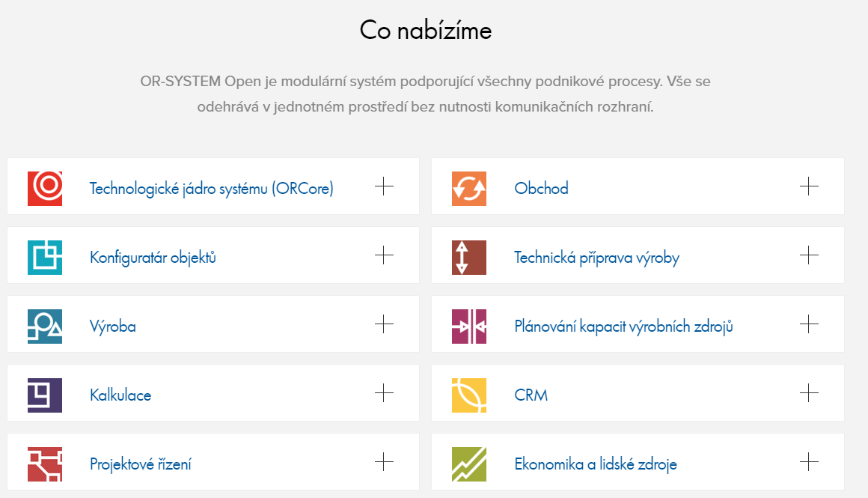Click the orange Obchod arrows icon
Screen dimensions: 868x498
pyautogui.click(x=469, y=188)
